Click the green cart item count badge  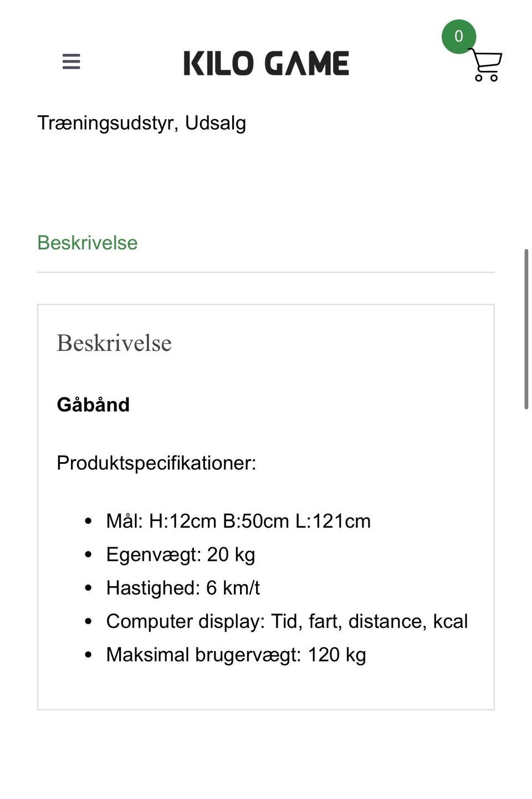[458, 37]
